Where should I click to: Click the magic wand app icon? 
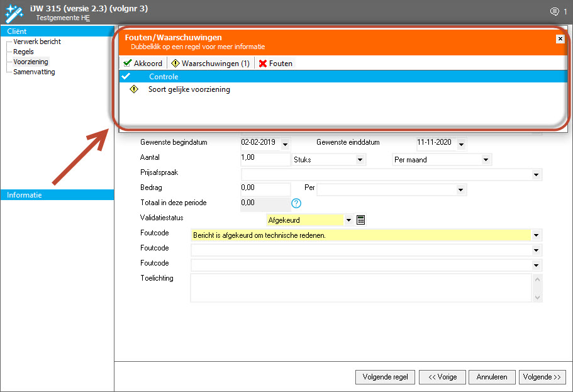pyautogui.click(x=14, y=12)
